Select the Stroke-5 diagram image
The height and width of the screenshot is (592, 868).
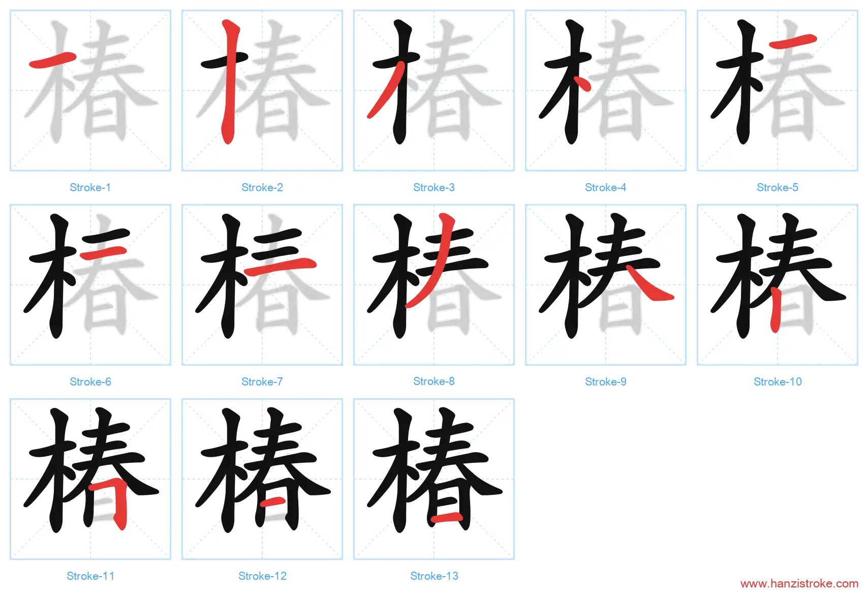[778, 91]
